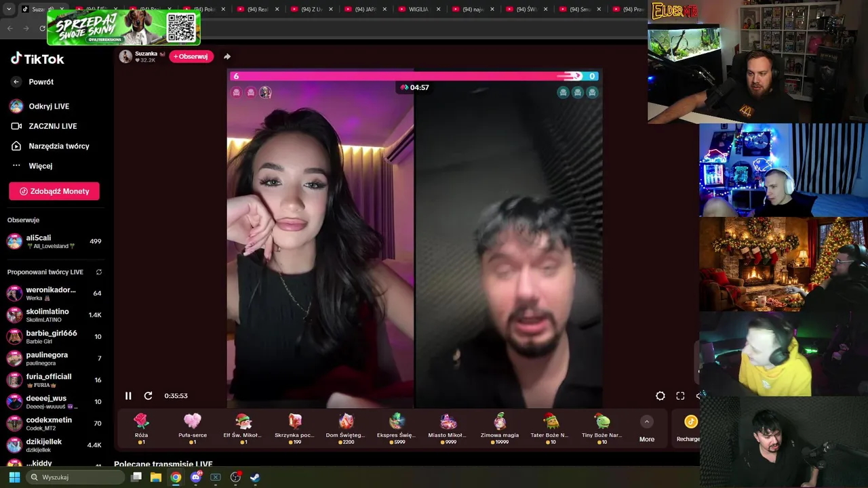Viewport: 868px width, 488px height.
Task: Open Task View on the taskbar
Action: 136,477
